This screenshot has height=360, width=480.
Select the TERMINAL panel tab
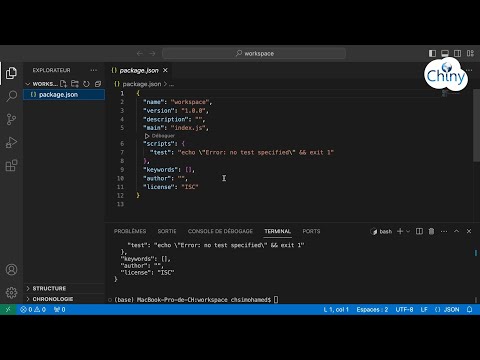(x=278, y=231)
